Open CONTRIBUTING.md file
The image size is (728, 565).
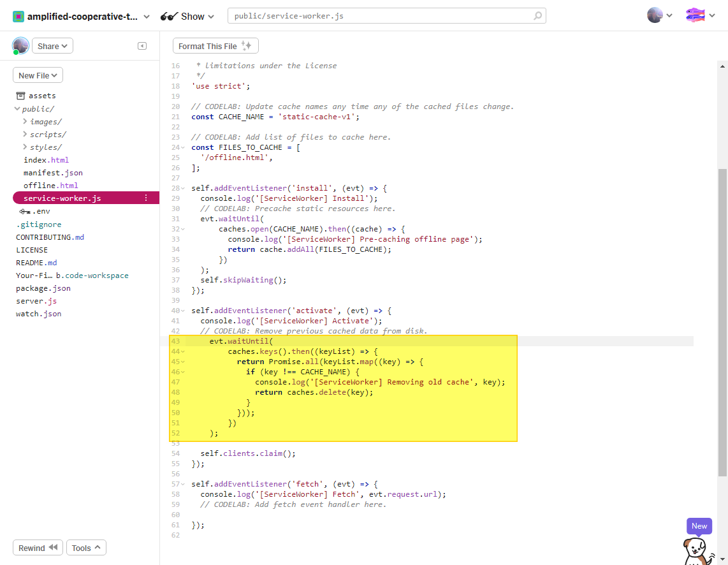click(x=50, y=237)
